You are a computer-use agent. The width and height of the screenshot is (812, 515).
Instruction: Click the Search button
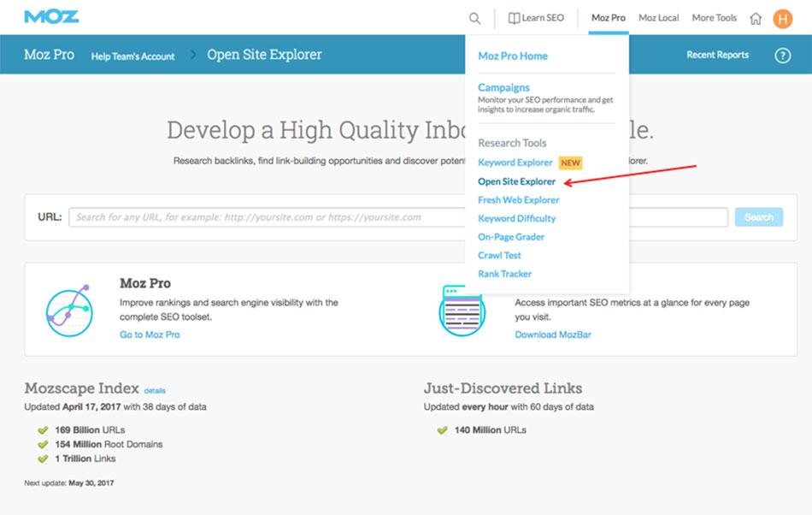(x=759, y=217)
